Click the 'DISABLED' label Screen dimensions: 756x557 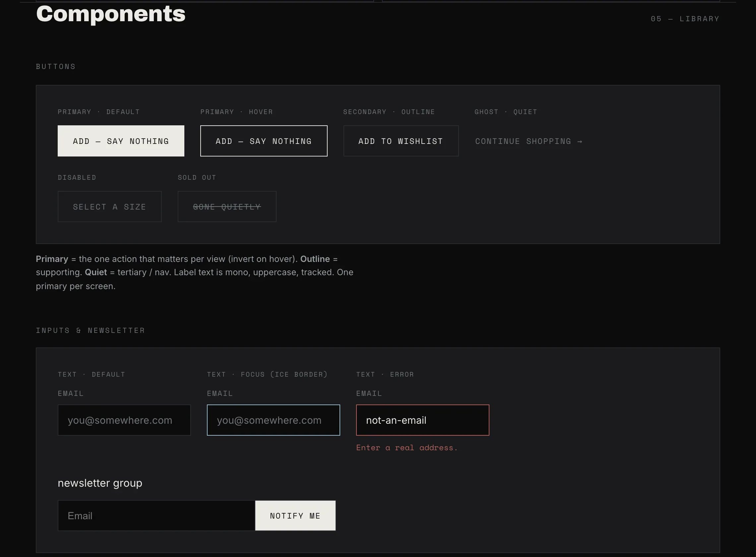pyautogui.click(x=77, y=178)
